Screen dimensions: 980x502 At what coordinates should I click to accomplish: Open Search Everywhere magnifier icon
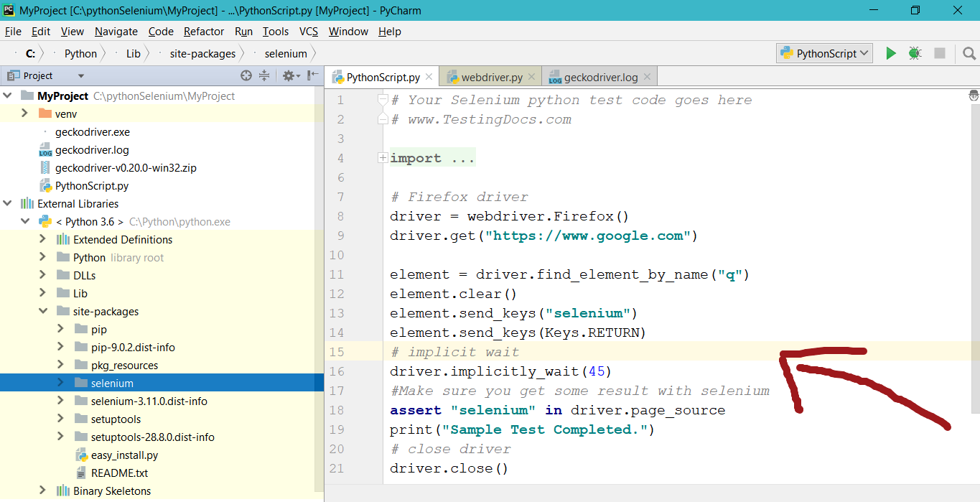pyautogui.click(x=969, y=53)
